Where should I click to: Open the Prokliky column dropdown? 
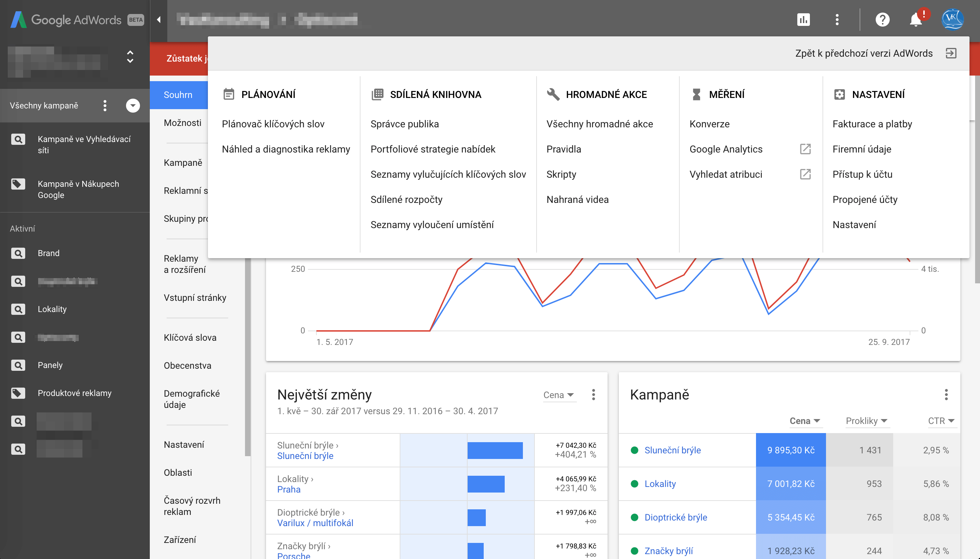[x=866, y=421]
